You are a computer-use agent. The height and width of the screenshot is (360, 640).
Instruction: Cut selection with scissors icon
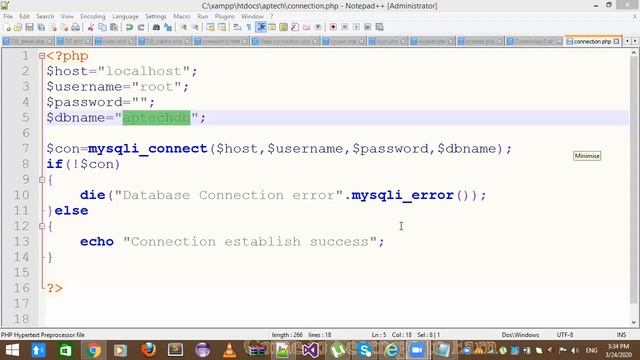[x=91, y=27]
